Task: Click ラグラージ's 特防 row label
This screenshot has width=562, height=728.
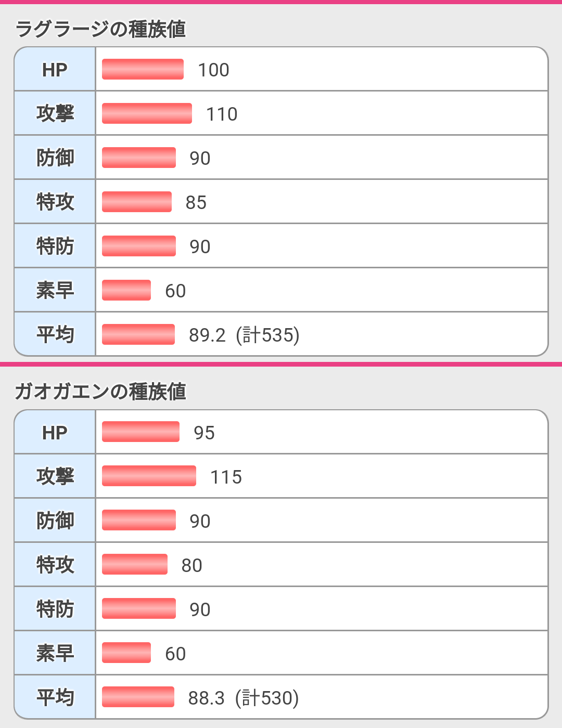Action: (x=55, y=246)
